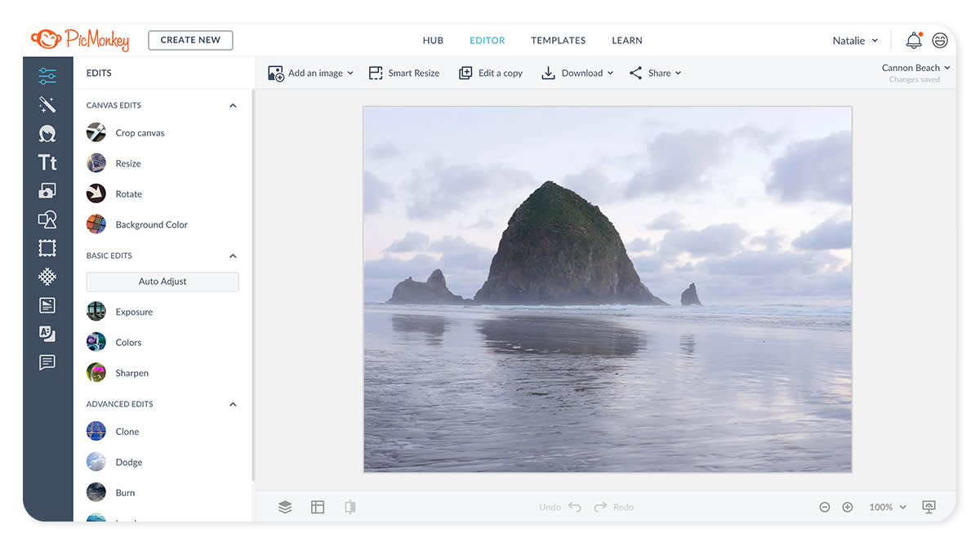The height and width of the screenshot is (546, 980).
Task: Switch to the LEARN tab
Action: coord(627,40)
